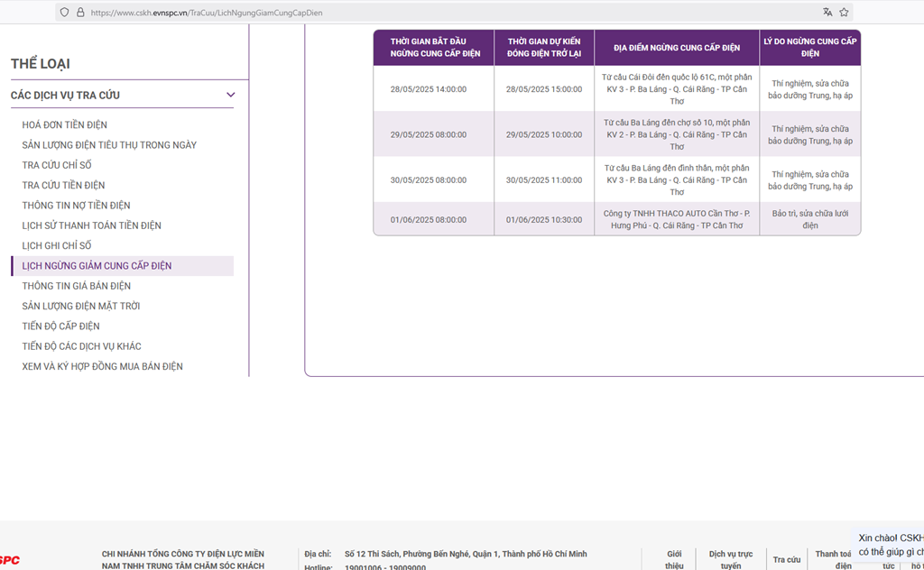This screenshot has width=924, height=570.
Task: Select TIẾN ĐỘ CẤP ĐIỆN
Action: pyautogui.click(x=61, y=326)
